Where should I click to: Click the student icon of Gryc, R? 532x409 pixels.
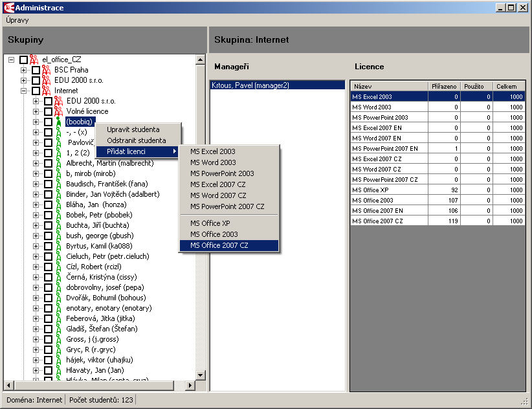point(58,349)
